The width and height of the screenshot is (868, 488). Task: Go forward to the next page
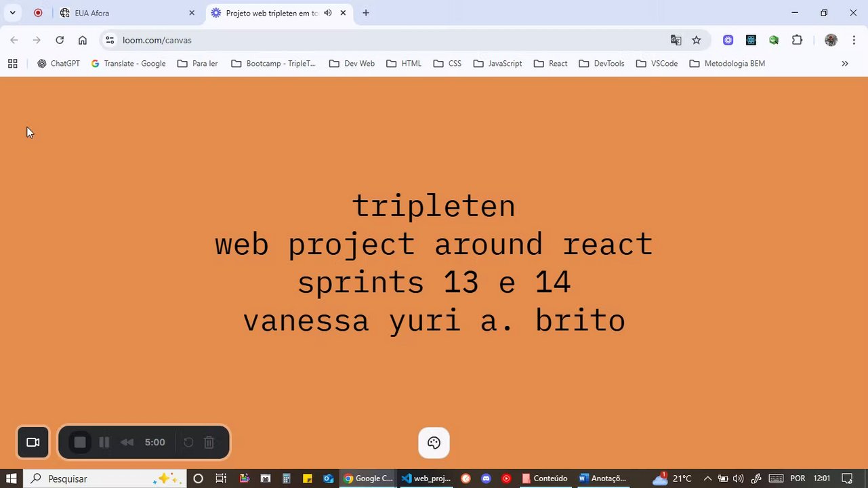click(x=37, y=40)
